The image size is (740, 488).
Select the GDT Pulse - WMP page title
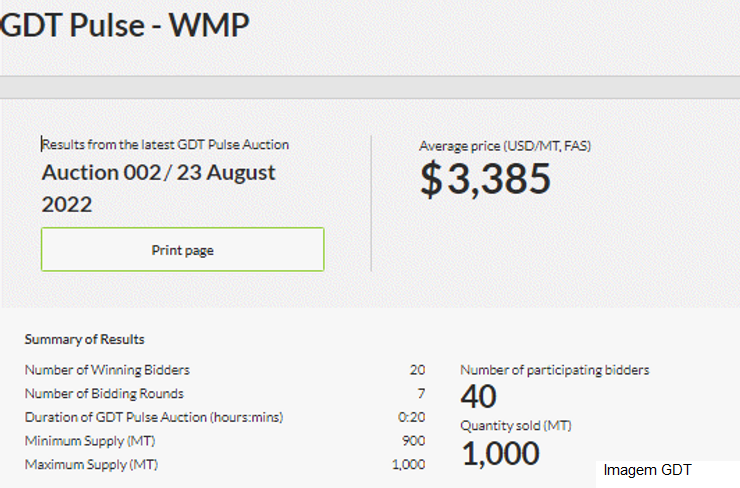coord(124,25)
